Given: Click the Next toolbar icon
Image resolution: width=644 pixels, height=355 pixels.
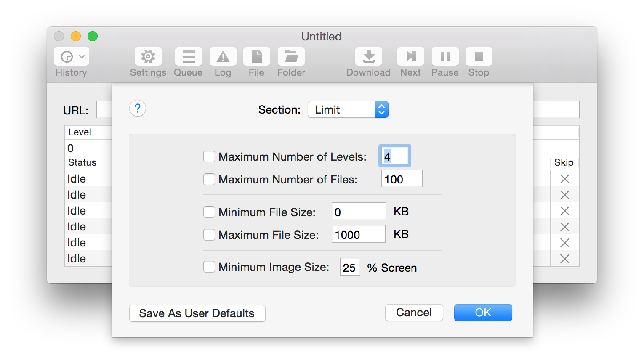Looking at the screenshot, I should 410,57.
